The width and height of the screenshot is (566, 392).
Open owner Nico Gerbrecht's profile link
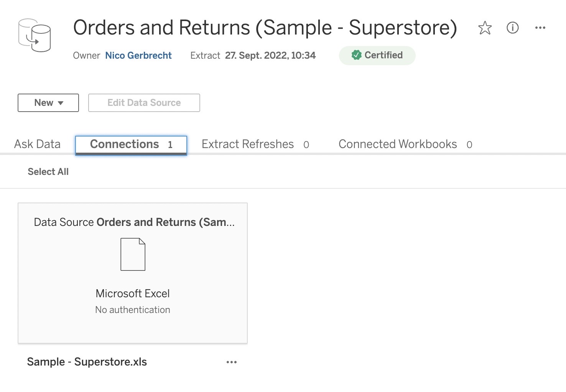[x=138, y=56]
